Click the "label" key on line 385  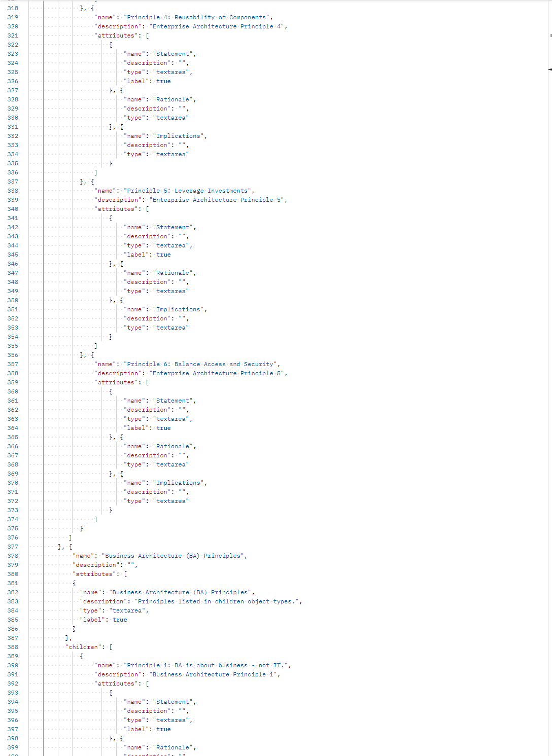pyautogui.click(x=92, y=620)
